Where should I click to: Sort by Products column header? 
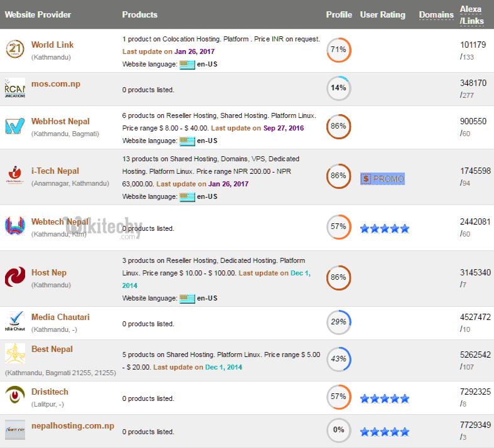click(x=139, y=14)
